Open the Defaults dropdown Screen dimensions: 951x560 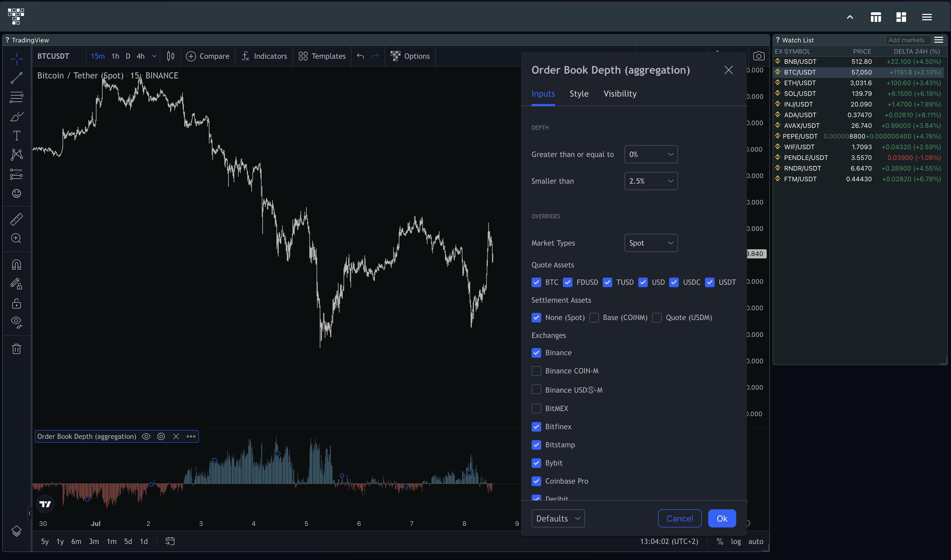pos(558,518)
